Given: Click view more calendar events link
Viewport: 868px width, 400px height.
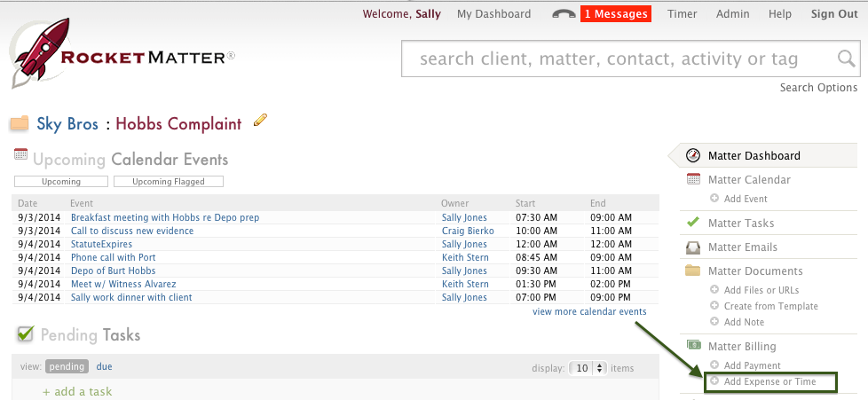Looking at the screenshot, I should click(x=589, y=312).
